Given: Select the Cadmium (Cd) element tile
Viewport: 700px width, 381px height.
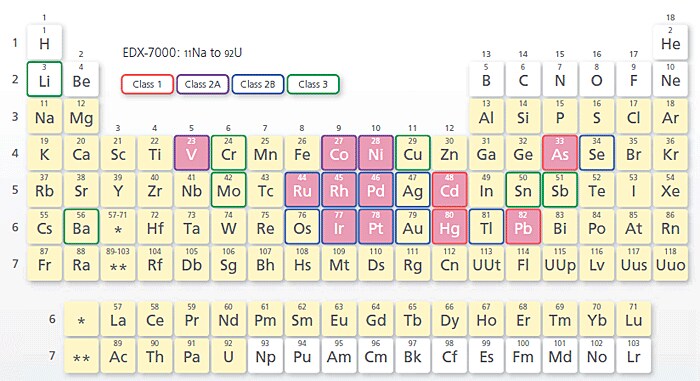Looking at the screenshot, I should (450, 190).
